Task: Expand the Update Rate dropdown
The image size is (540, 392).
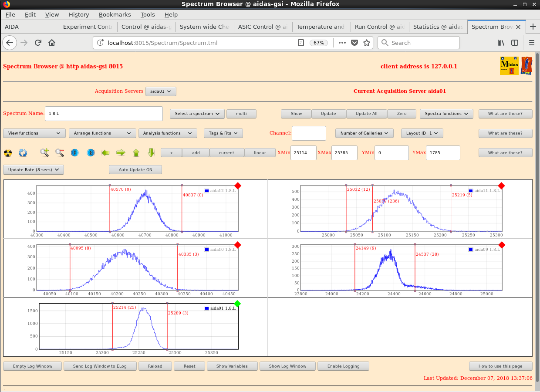Action: tap(34, 169)
